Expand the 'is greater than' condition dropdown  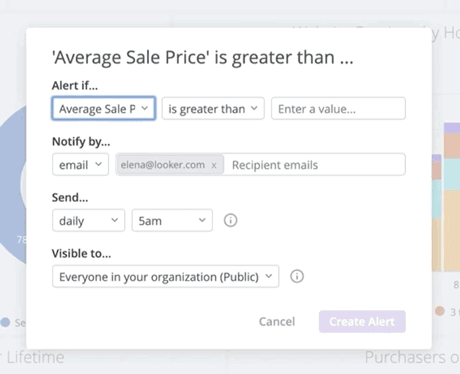tap(213, 108)
